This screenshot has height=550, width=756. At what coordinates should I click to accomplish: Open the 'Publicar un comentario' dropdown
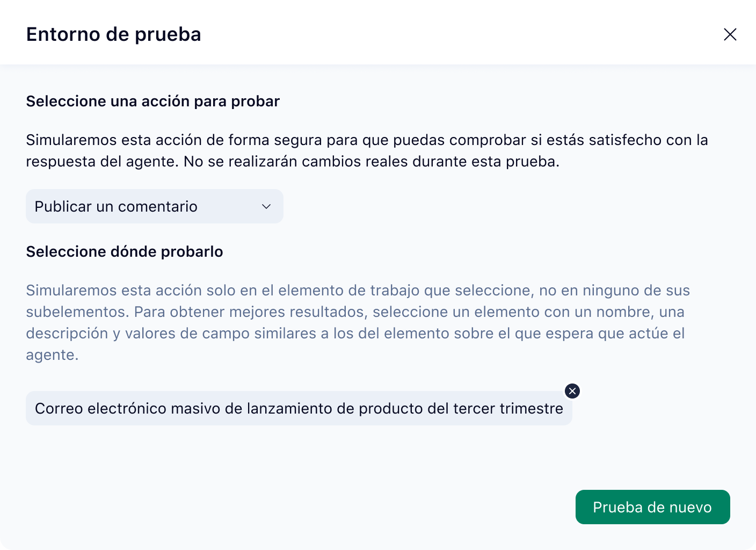coord(154,206)
